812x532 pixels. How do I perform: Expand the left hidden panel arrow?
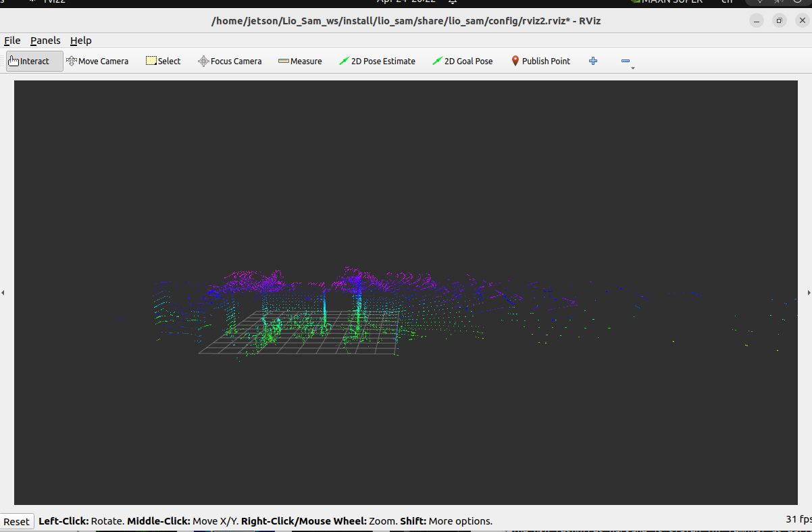click(3, 293)
